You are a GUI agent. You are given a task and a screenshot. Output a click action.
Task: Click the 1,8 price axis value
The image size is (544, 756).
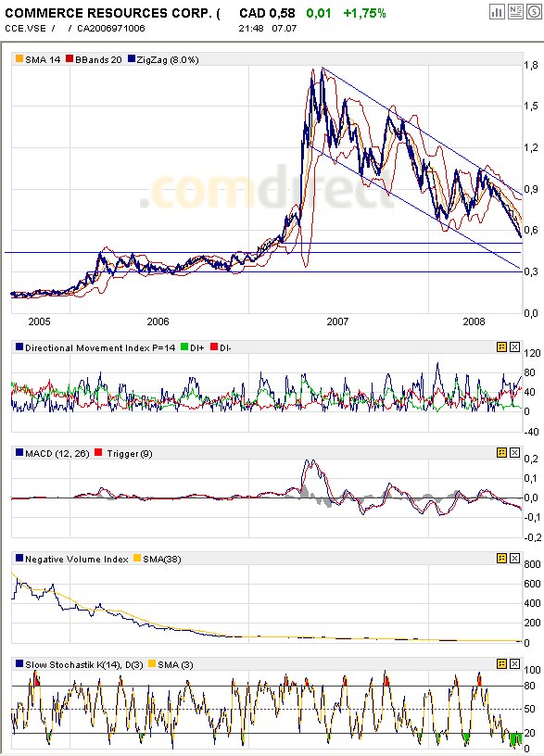(x=531, y=65)
